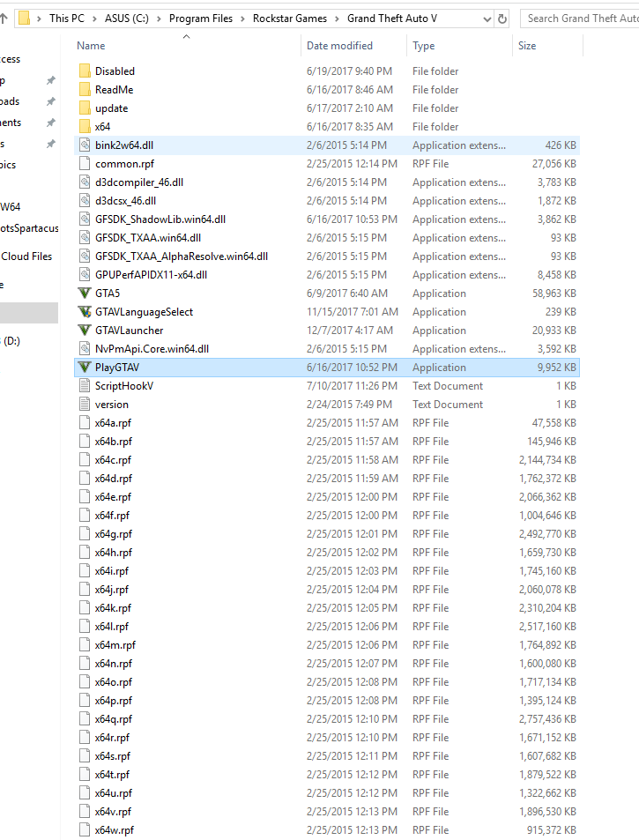Click the PlayGTAV application icon

point(84,368)
